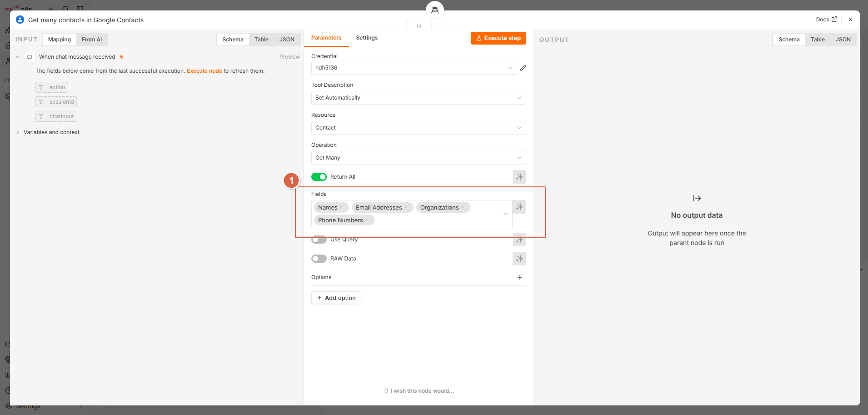This screenshot has width=868, height=415.
Task: Click the pencil icon to edit credential
Action: pos(523,68)
